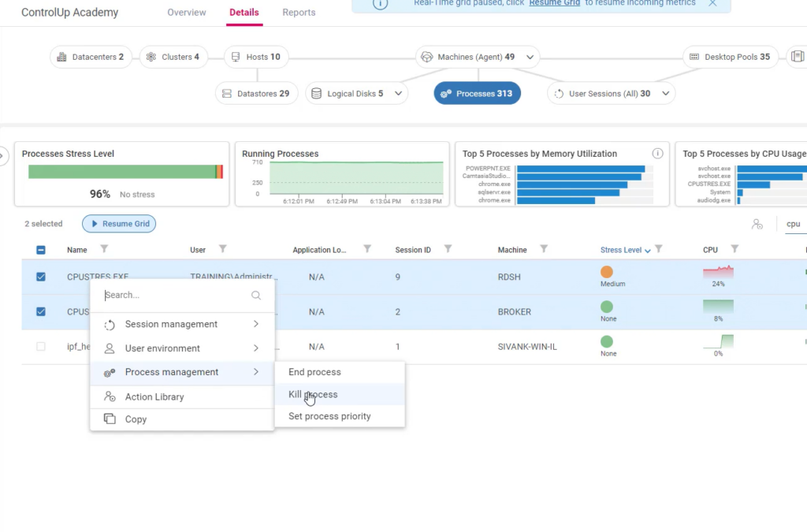This screenshot has width=807, height=532.
Task: Switch to the Reports tab
Action: pos(299,13)
